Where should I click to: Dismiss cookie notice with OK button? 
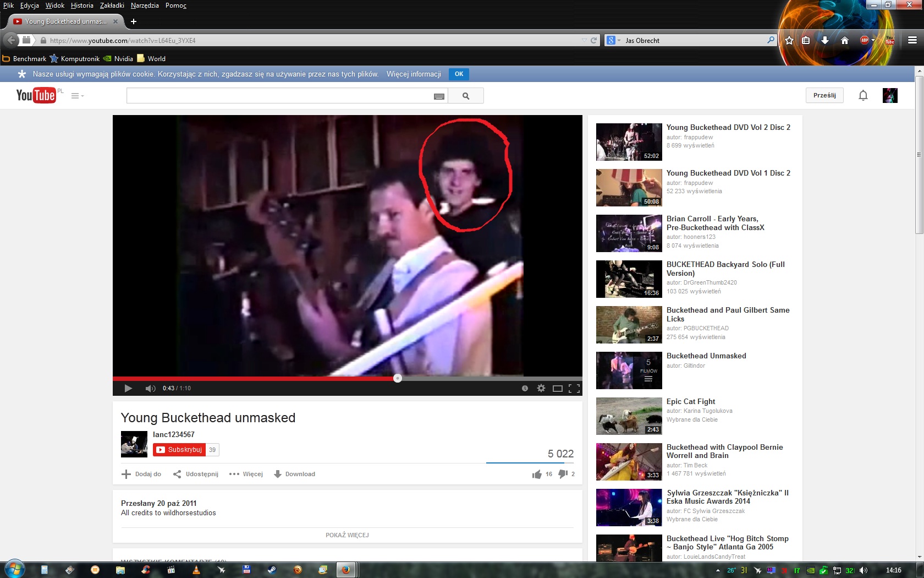click(459, 74)
